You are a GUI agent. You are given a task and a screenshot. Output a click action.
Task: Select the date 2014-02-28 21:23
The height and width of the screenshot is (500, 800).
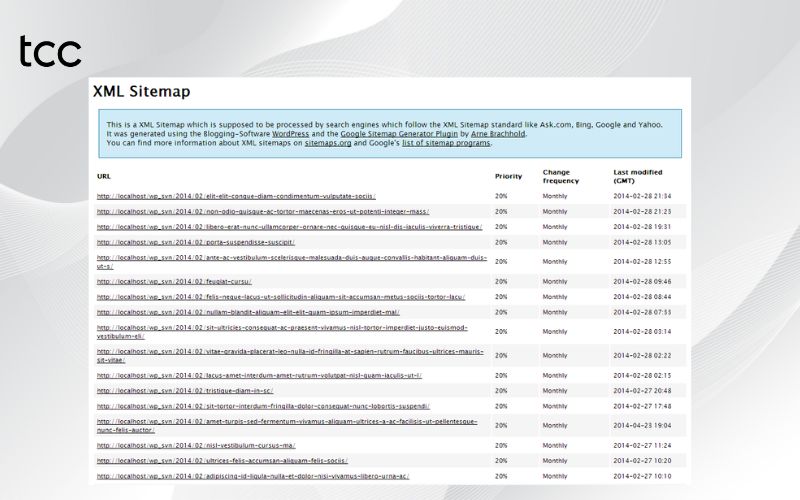[x=642, y=211]
